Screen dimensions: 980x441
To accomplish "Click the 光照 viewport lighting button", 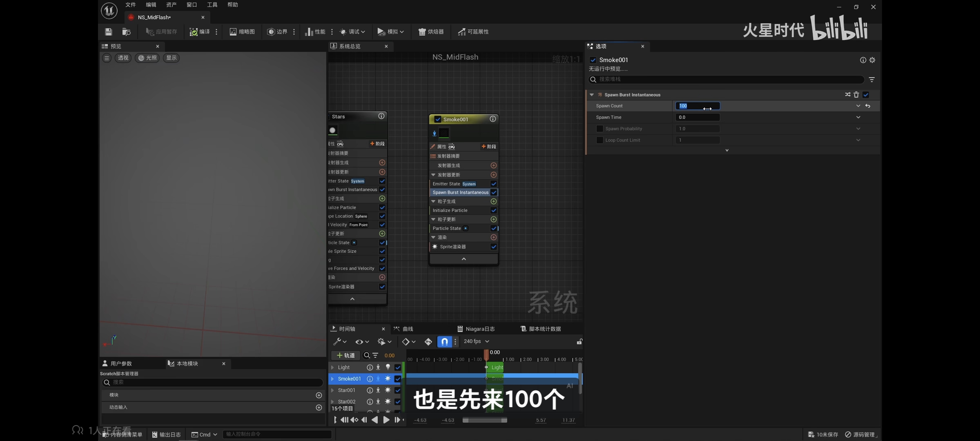I will (x=147, y=58).
